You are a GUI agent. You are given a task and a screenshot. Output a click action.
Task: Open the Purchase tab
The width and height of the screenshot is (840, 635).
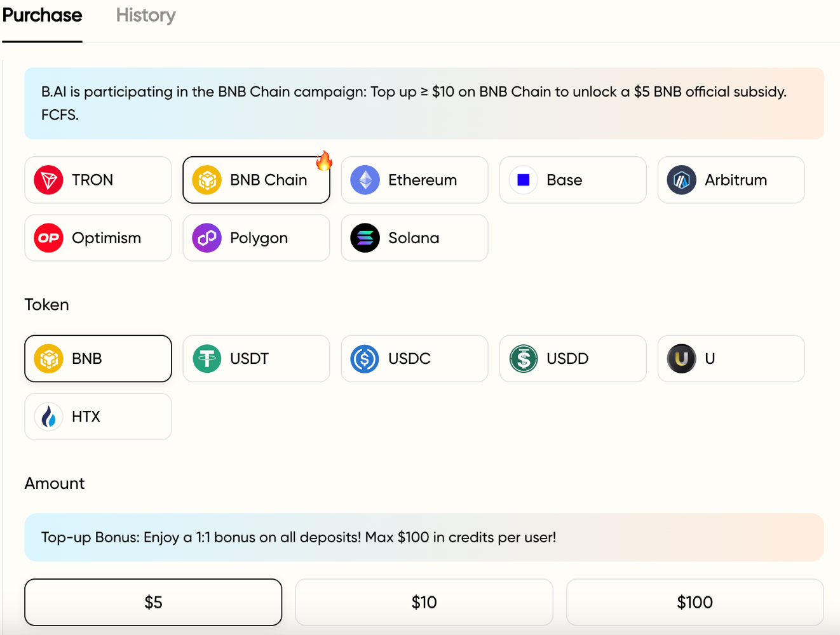tap(42, 15)
